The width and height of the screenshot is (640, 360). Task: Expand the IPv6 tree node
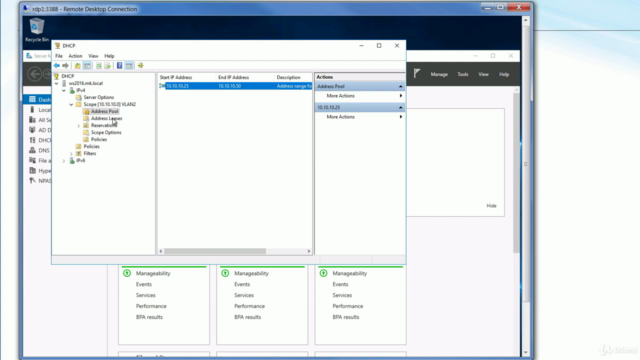pos(64,161)
